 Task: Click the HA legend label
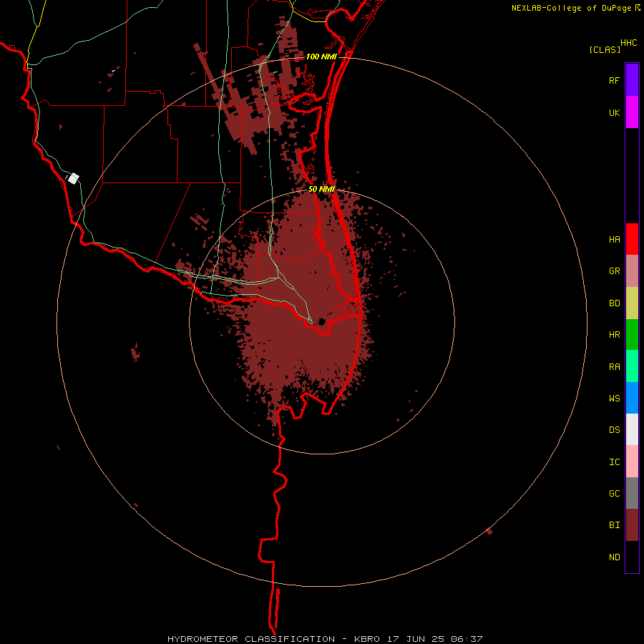click(x=614, y=240)
